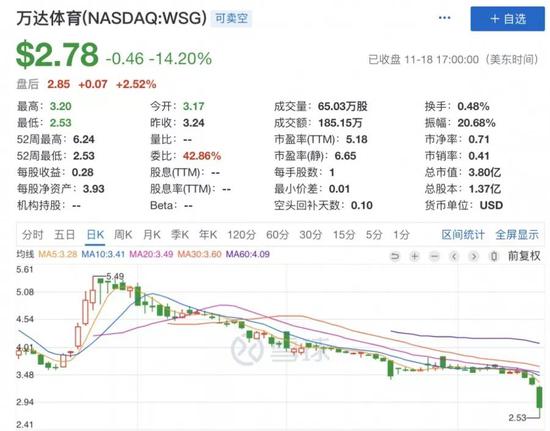The width and height of the screenshot is (550, 431).
Task: Click the reset chart (undo arrow) icon
Action: coord(395,257)
